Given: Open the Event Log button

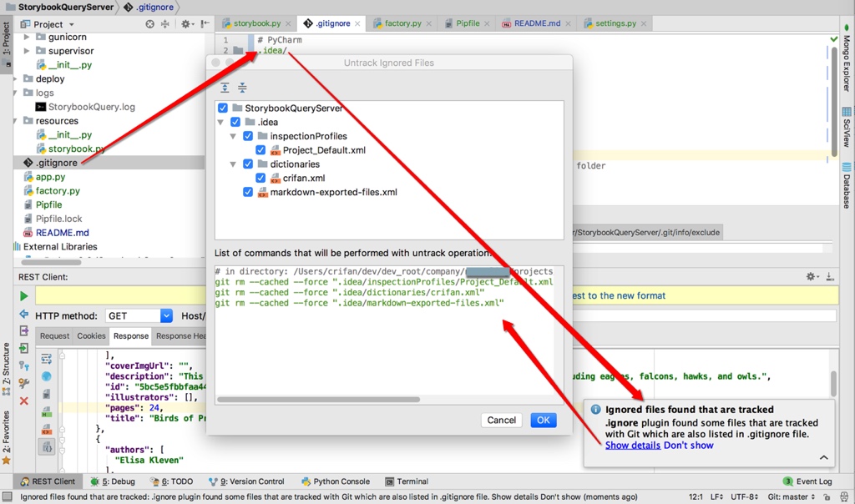Looking at the screenshot, I should click(x=807, y=481).
